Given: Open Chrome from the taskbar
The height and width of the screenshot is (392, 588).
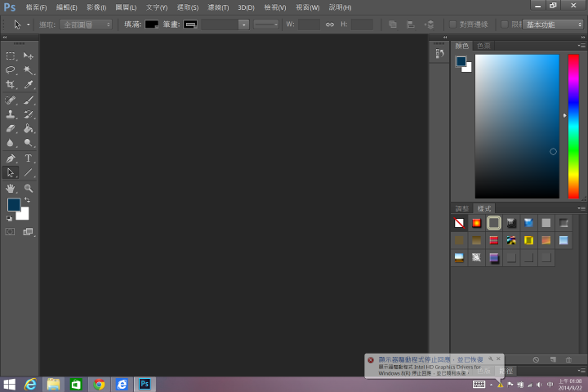Looking at the screenshot, I should (99, 384).
